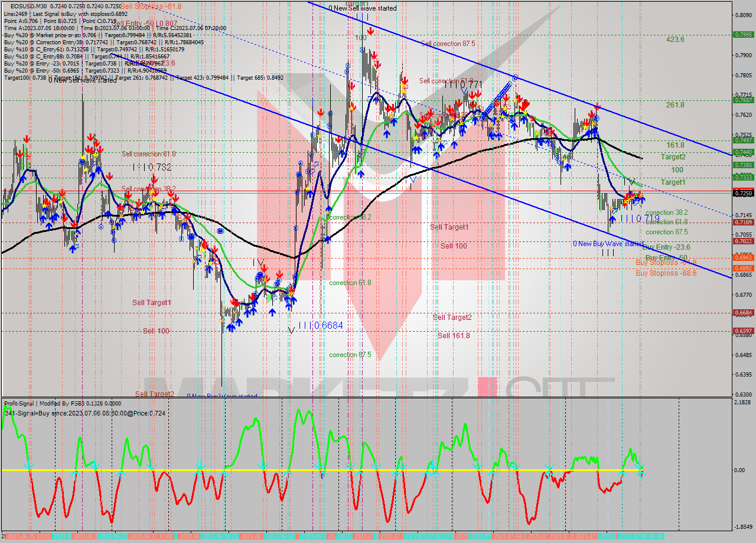Screen dimensions: 756x543
Task: Click the 2.1828 indicator scale value
Action: click(x=742, y=403)
